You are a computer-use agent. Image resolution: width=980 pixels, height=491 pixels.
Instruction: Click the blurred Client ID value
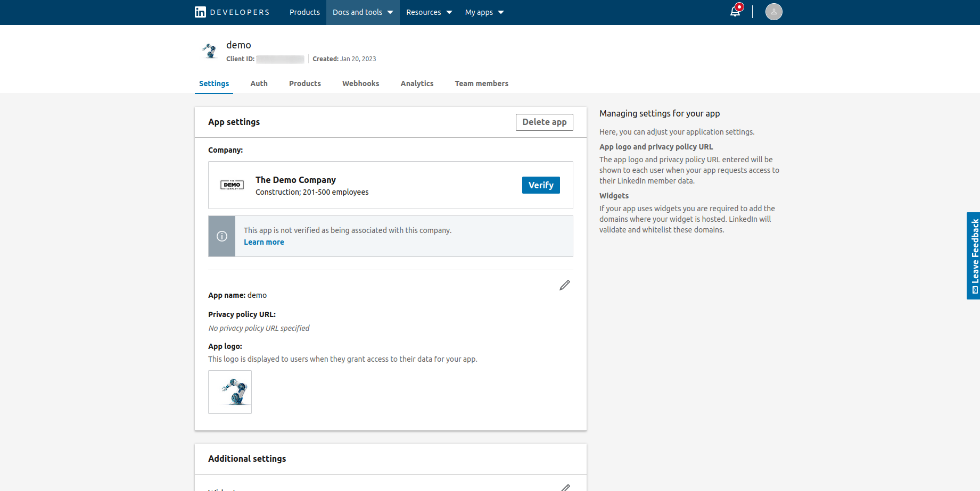tap(280, 59)
